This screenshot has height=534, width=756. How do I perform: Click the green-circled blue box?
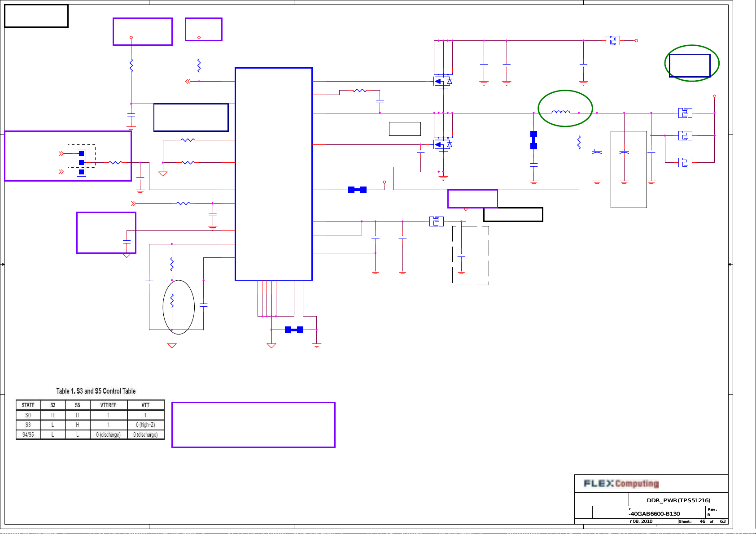coord(690,65)
